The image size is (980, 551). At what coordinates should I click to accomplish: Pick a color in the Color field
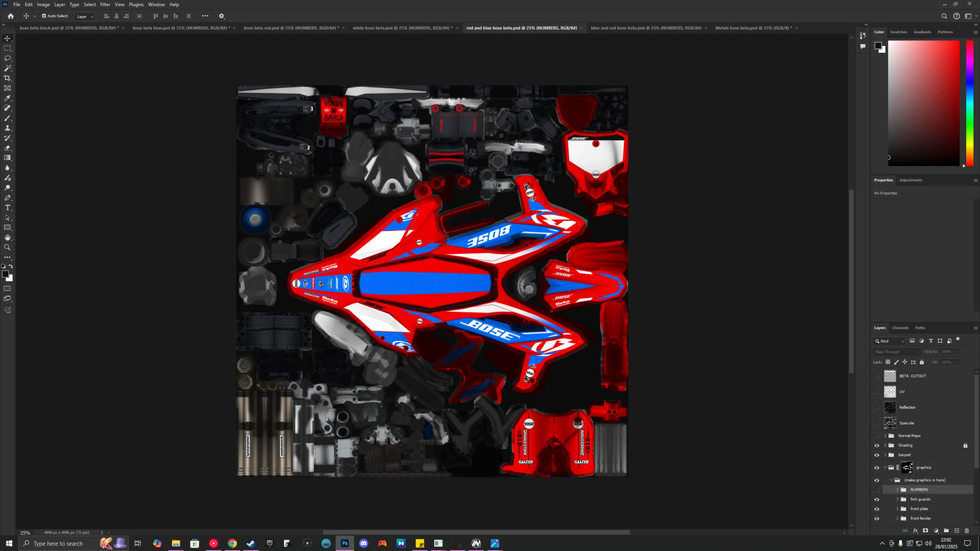pos(924,103)
